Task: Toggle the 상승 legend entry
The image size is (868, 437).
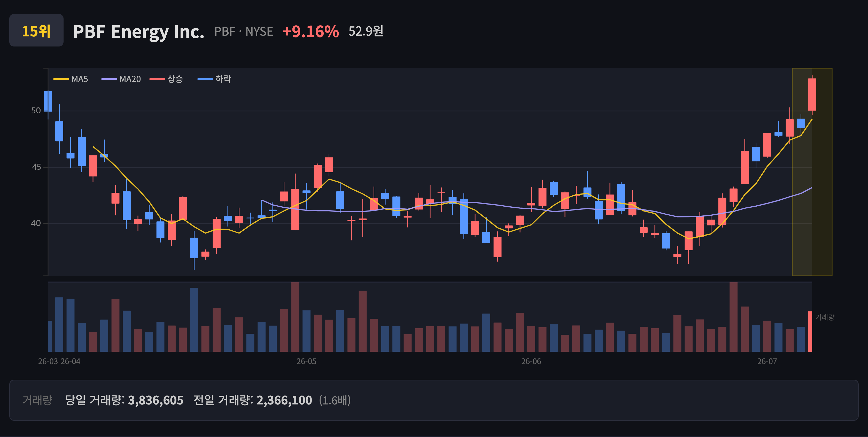Action: [166, 79]
